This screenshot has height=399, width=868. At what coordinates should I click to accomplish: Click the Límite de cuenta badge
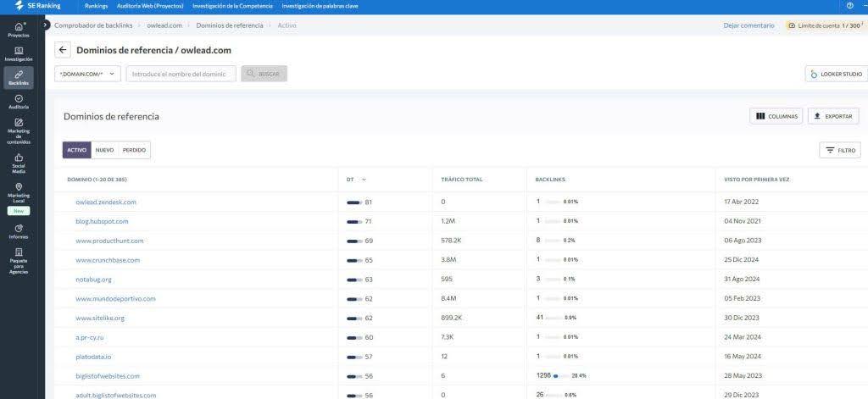tap(826, 25)
